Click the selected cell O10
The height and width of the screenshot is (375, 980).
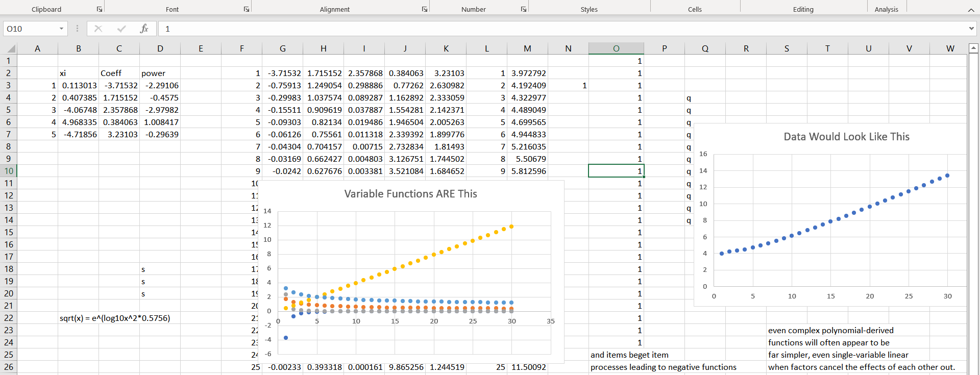click(616, 171)
